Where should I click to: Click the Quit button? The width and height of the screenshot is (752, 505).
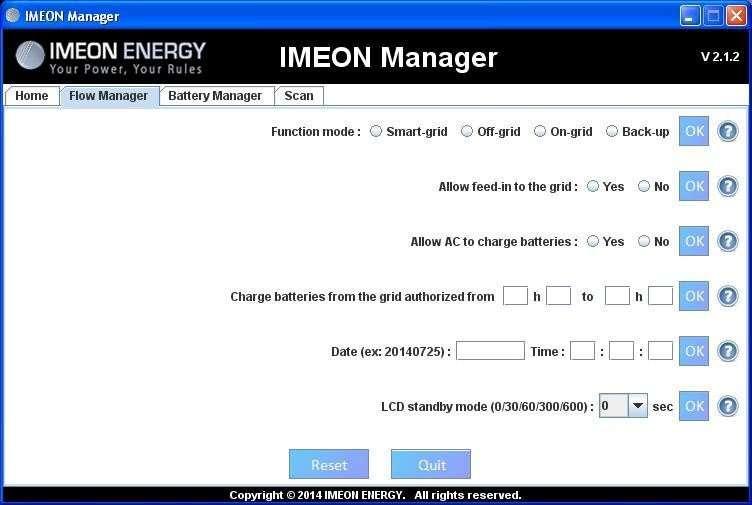click(431, 464)
